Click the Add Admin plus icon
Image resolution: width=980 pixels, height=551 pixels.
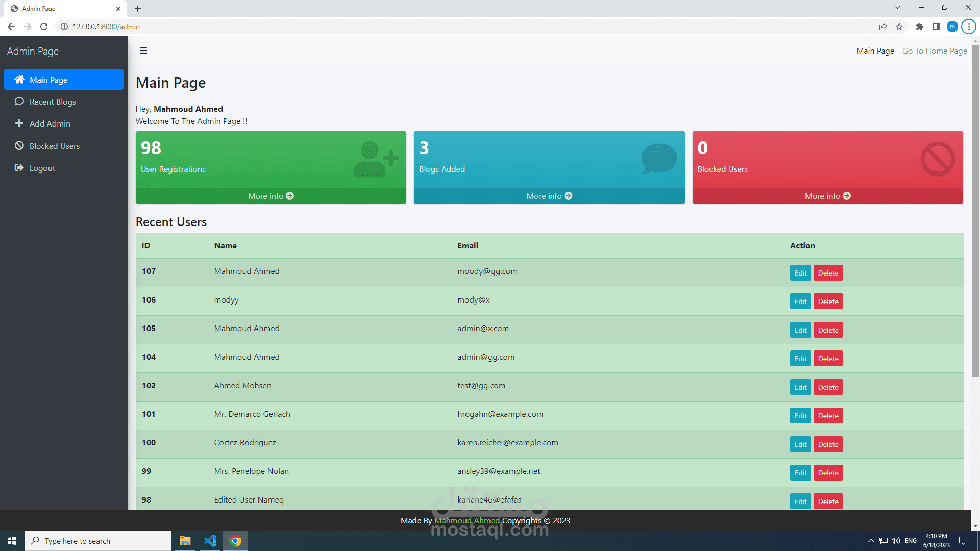click(x=19, y=123)
